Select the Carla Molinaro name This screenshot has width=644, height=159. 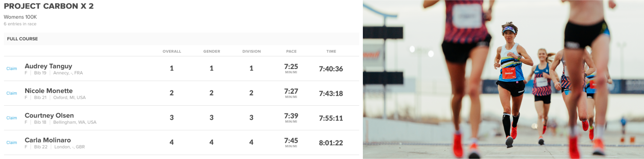click(x=48, y=140)
